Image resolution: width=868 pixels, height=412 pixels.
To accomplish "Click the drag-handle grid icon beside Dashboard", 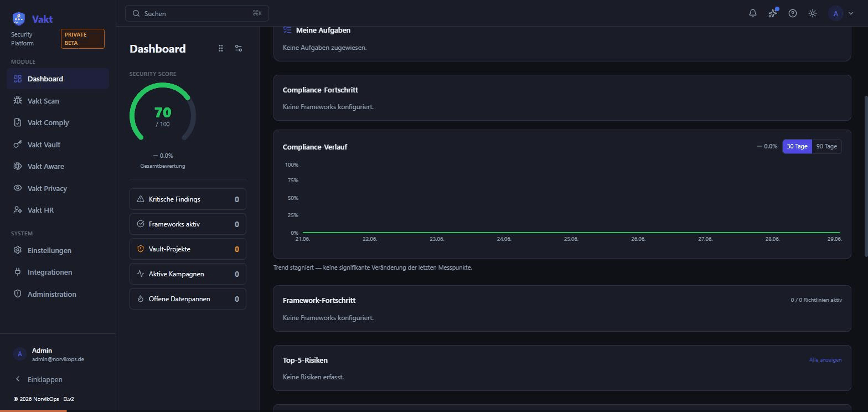I will point(221,49).
